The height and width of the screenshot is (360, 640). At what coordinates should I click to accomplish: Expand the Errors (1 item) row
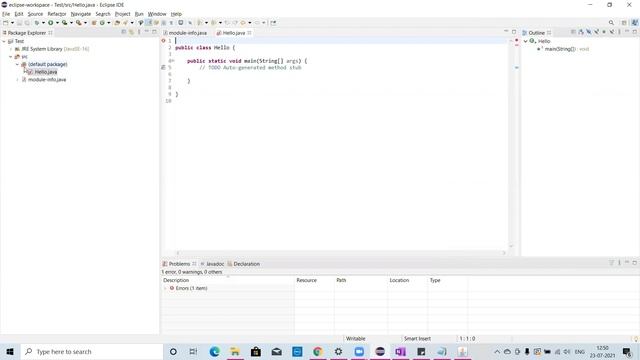coord(165,288)
